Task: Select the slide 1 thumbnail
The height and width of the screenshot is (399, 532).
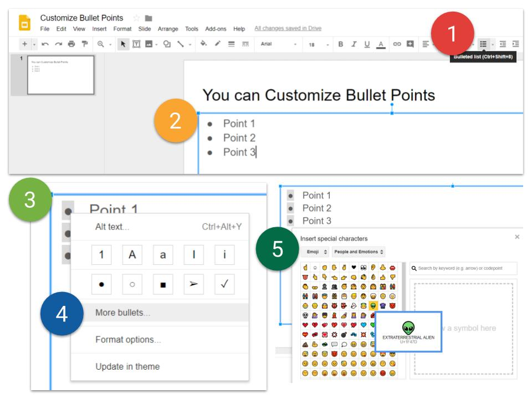Action: [61, 75]
